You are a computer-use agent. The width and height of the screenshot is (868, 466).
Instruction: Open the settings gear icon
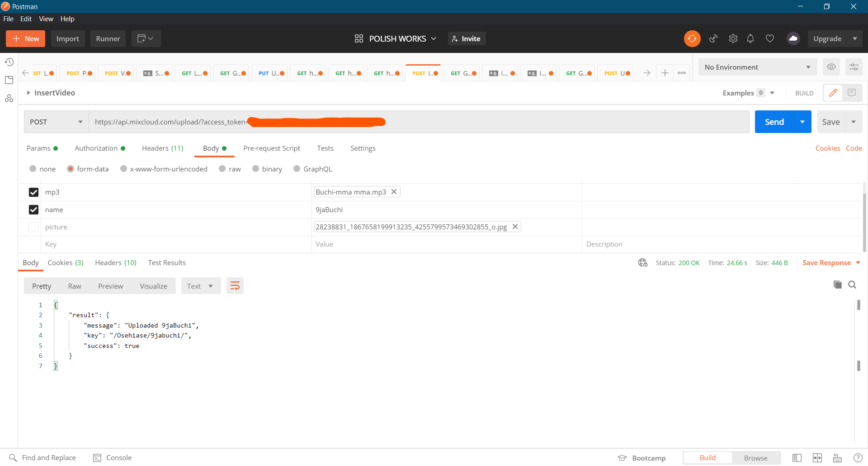tap(733, 38)
